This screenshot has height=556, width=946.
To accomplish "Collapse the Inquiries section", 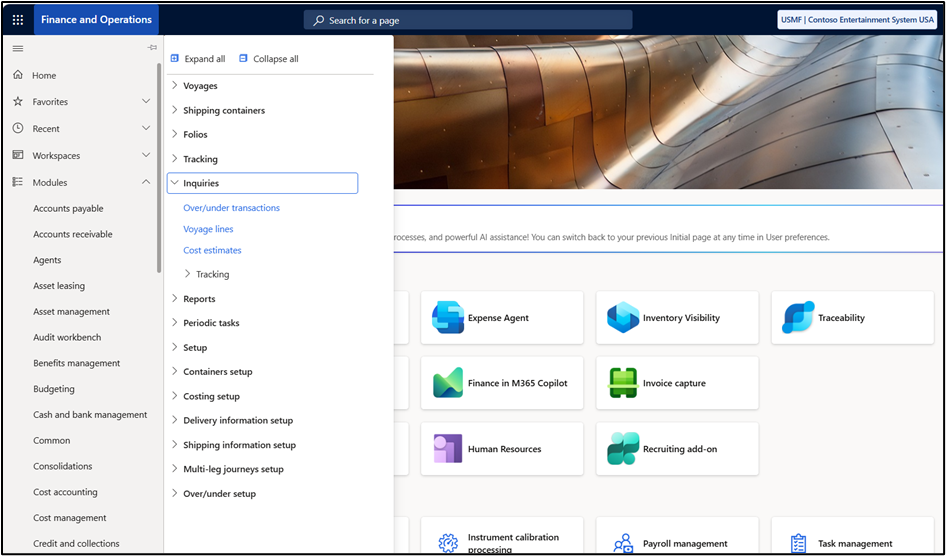I will coord(262,183).
